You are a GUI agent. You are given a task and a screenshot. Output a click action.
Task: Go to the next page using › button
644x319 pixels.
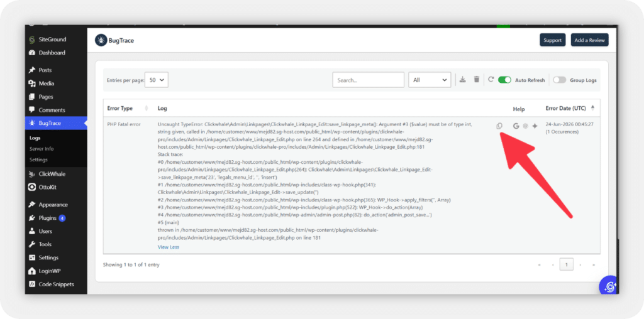point(580,265)
